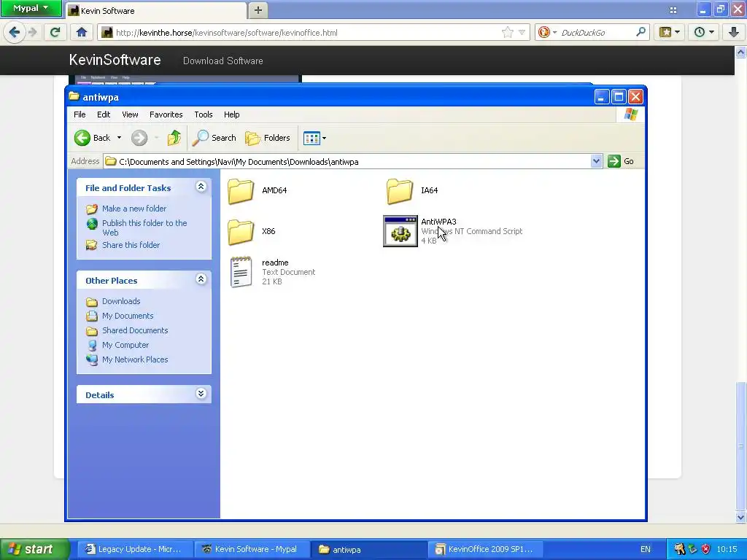Open the Back history dropdown arrow
The image size is (747, 560).
click(119, 138)
